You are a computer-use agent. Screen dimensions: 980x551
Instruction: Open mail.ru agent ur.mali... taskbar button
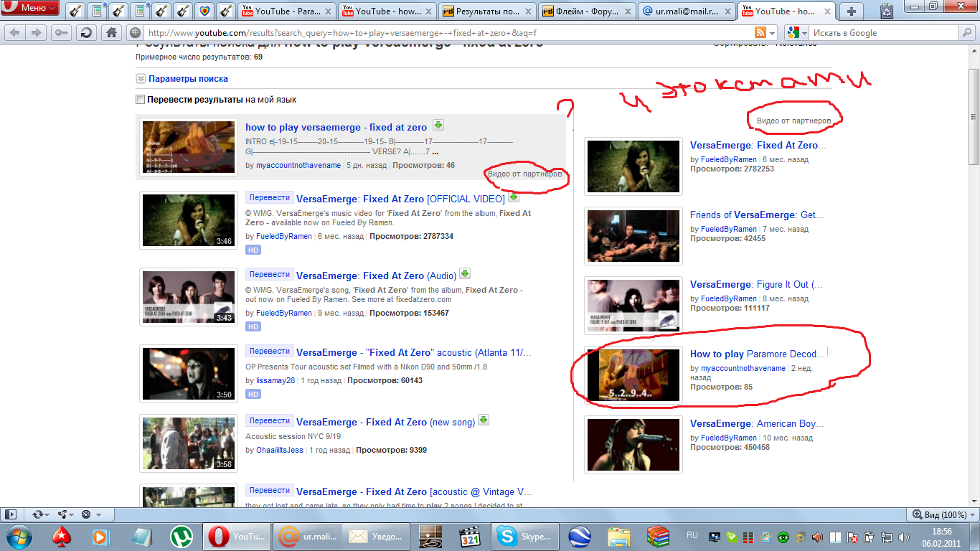tap(307, 536)
